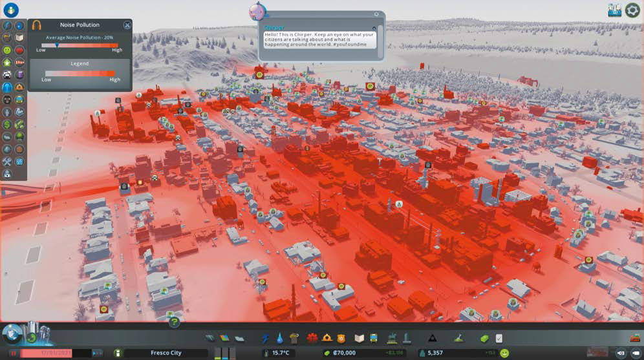The image size is (644, 360).
Task: Open the Population person info view
Action: [x=7, y=112]
